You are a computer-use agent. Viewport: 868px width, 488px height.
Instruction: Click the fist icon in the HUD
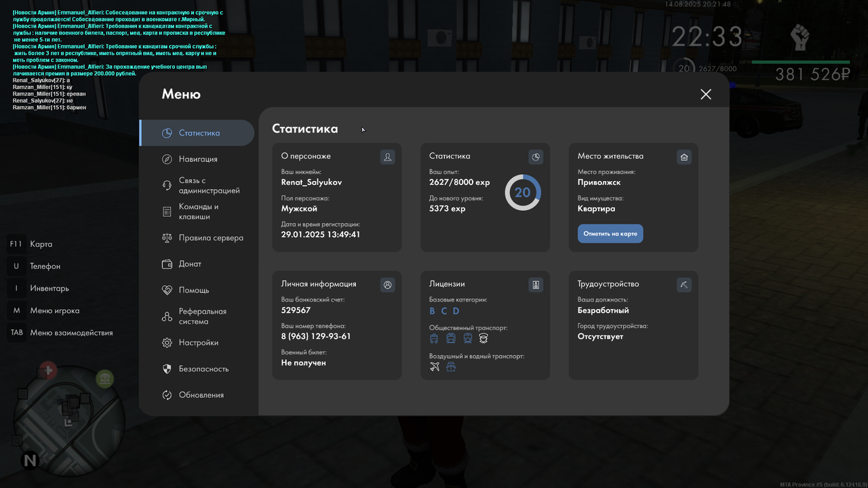click(801, 37)
